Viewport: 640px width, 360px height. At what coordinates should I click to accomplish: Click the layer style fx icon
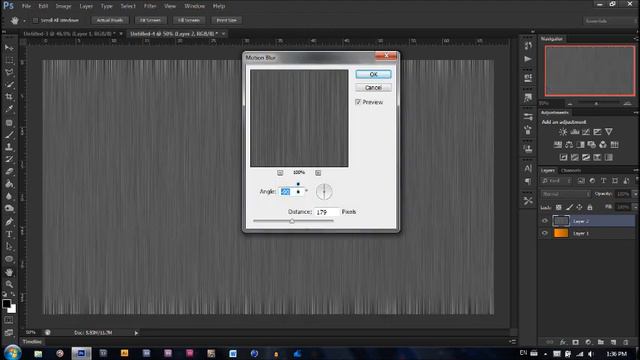click(563, 342)
